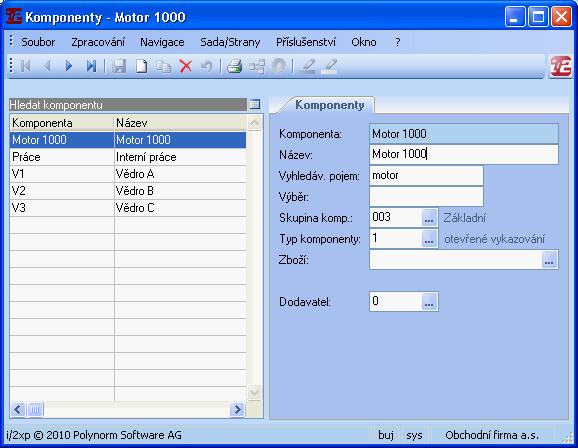
Task: Open the Příslušenství menu
Action: coord(306,42)
